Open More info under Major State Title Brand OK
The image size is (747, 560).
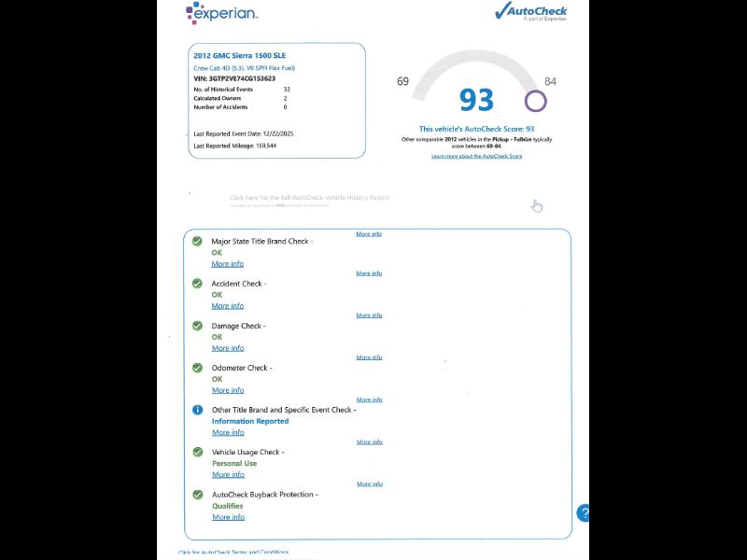coord(228,264)
